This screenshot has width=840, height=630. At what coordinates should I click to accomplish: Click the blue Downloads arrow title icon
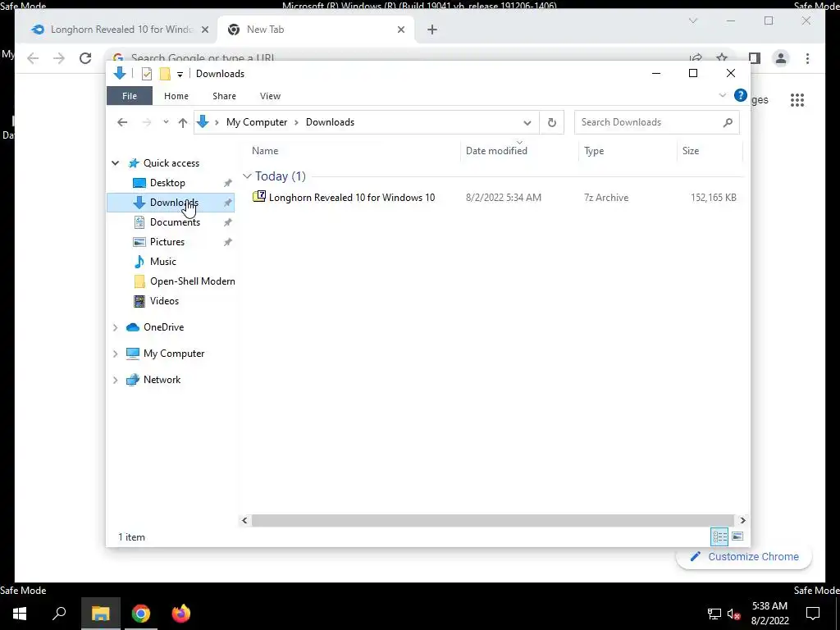tap(120, 73)
